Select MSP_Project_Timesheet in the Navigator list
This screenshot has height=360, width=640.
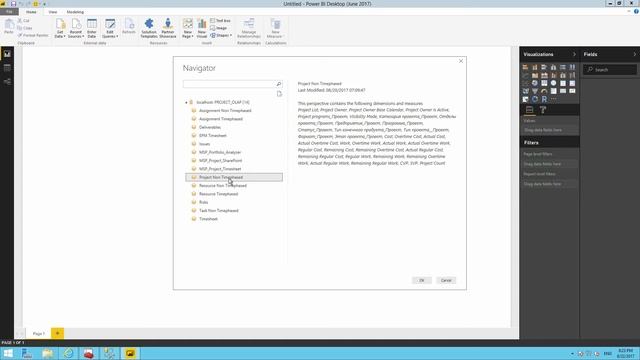click(220, 169)
